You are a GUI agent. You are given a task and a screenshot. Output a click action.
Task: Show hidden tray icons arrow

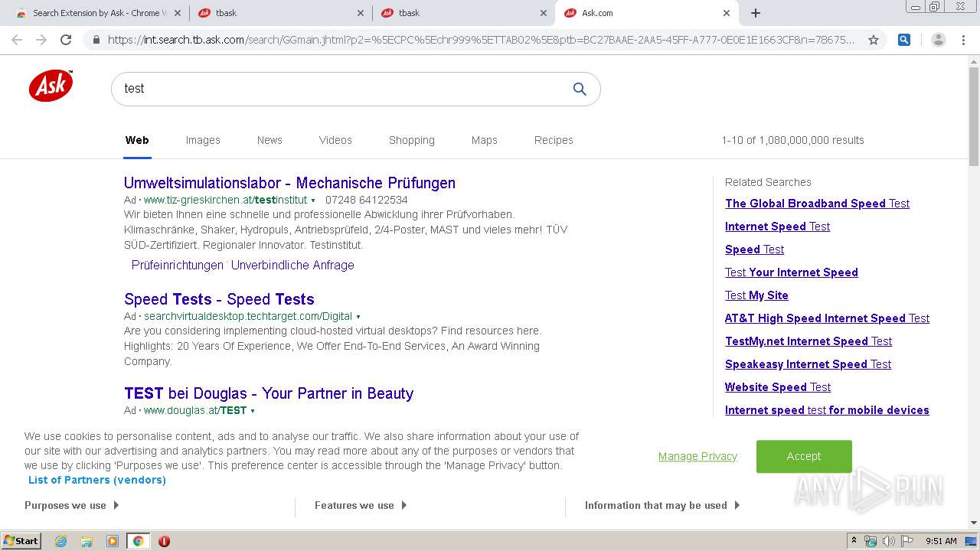point(854,541)
